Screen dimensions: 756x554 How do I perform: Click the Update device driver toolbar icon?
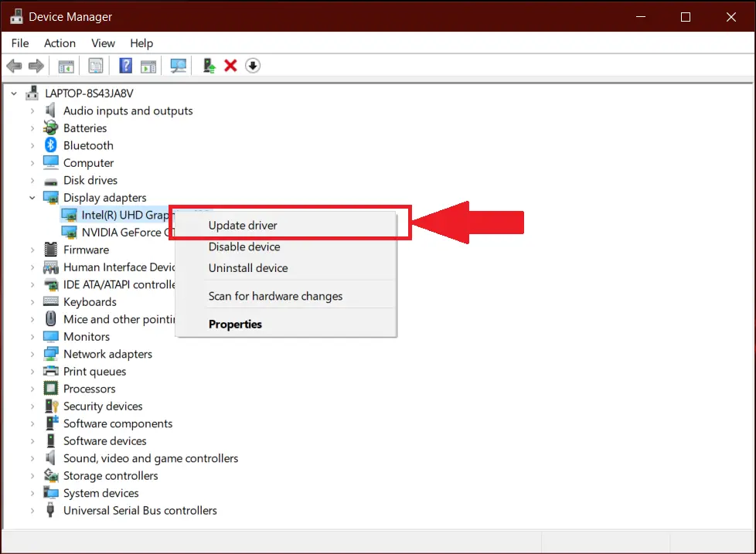pyautogui.click(x=209, y=66)
